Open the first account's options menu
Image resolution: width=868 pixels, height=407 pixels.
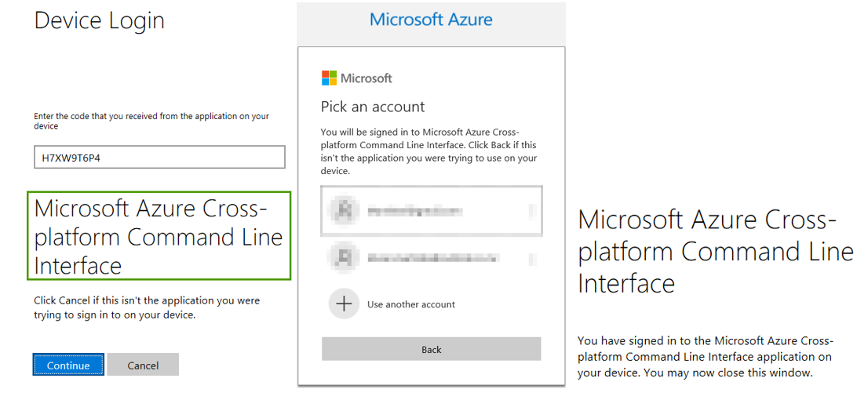pos(532,210)
